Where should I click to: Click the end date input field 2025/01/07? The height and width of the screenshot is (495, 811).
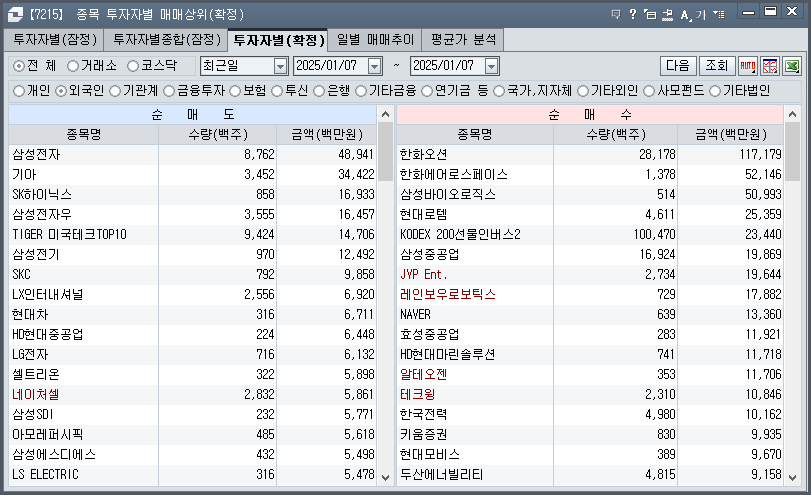tap(447, 66)
